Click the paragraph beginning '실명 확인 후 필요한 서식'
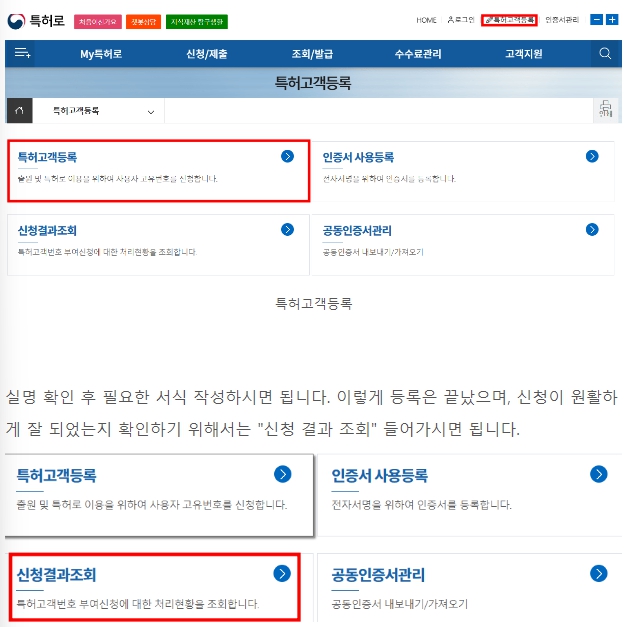This screenshot has height=627, width=637. [312, 413]
